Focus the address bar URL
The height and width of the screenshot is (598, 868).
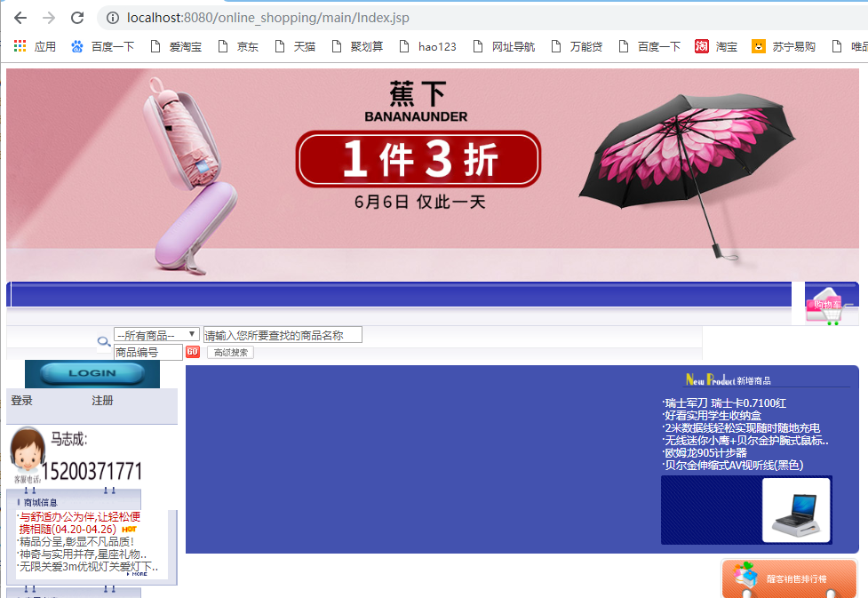(268, 18)
